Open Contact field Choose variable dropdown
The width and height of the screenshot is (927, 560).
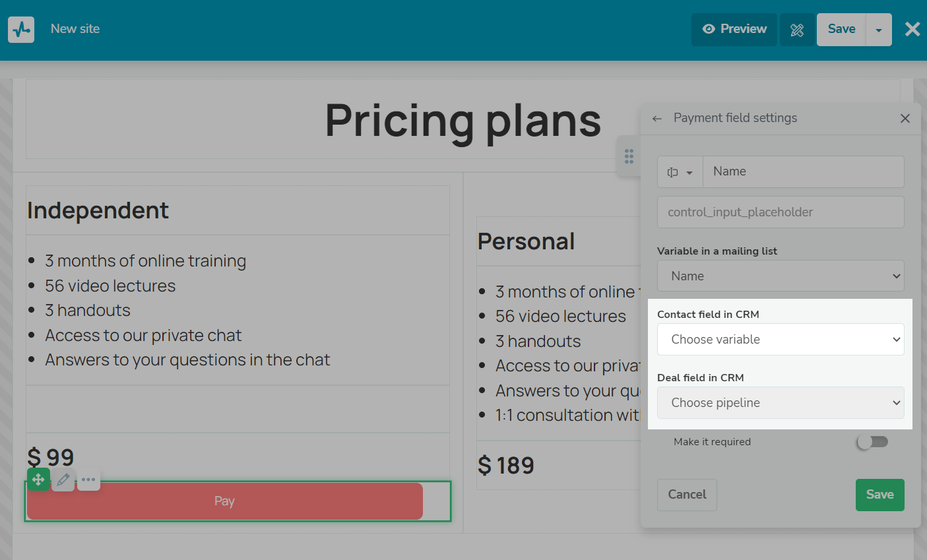[781, 340]
